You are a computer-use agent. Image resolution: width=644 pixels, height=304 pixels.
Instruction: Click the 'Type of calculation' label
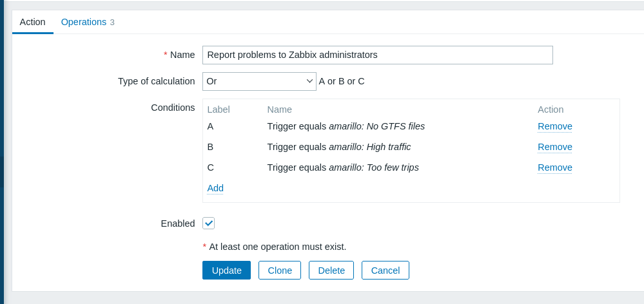(x=156, y=81)
